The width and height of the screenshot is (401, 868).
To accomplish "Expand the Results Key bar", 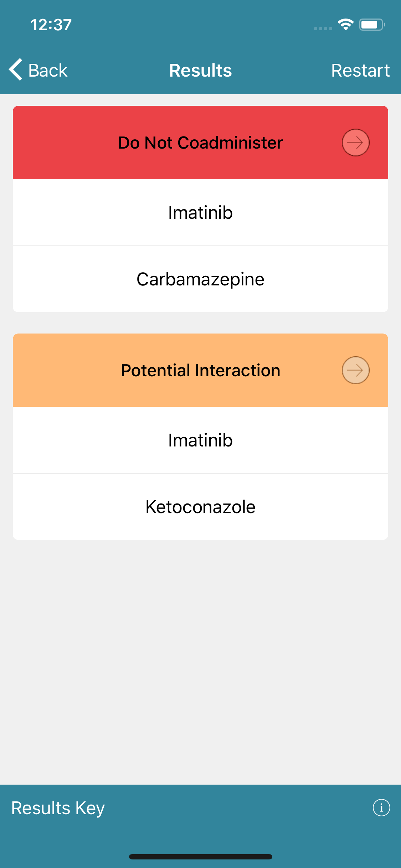I will pos(200,808).
